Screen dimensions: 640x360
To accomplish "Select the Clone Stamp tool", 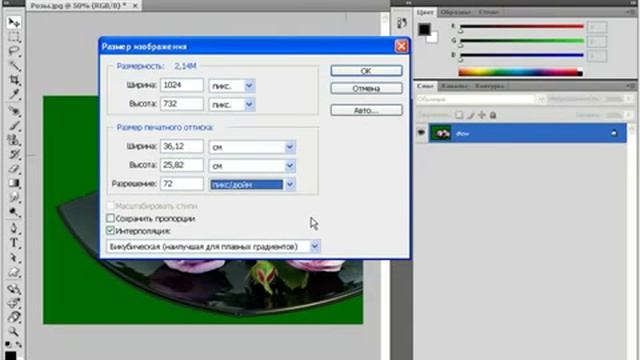I will point(13,140).
